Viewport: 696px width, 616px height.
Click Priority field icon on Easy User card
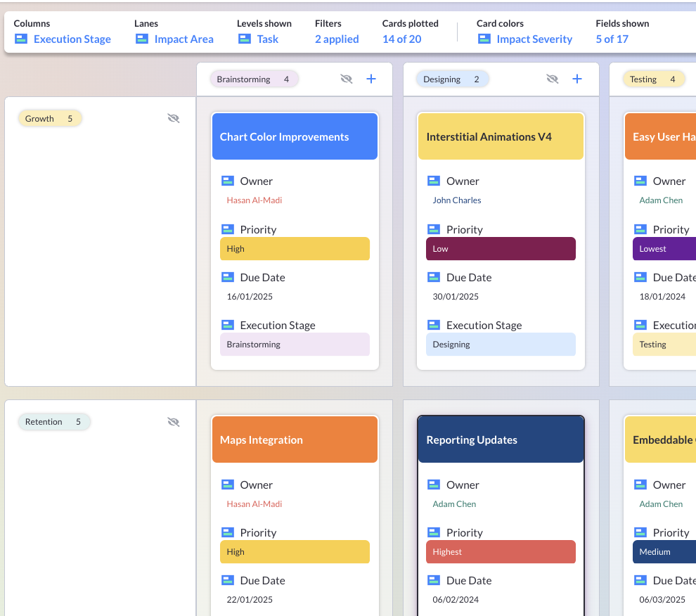640,229
